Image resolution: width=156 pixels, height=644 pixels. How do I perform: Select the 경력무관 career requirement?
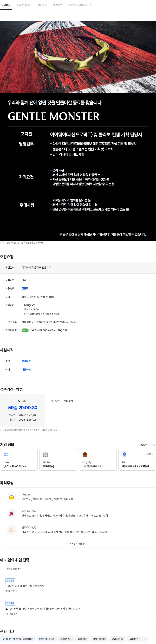26,361
